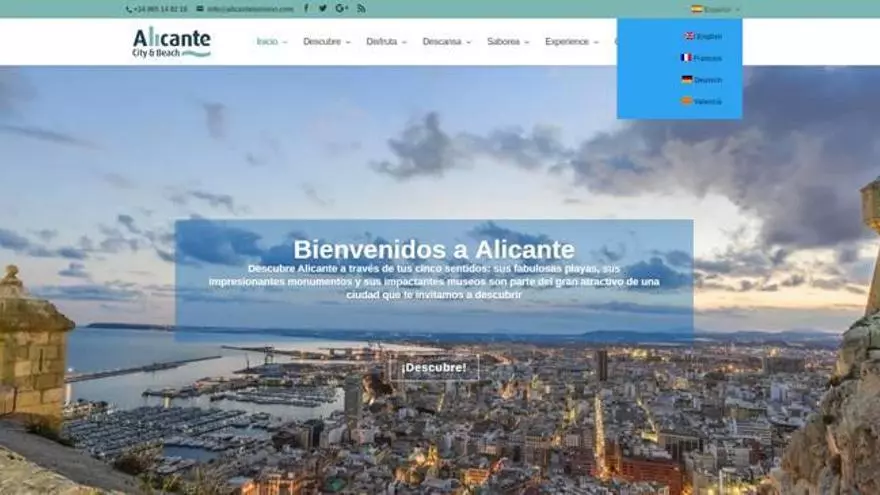Open the Inicio menu

(270, 42)
